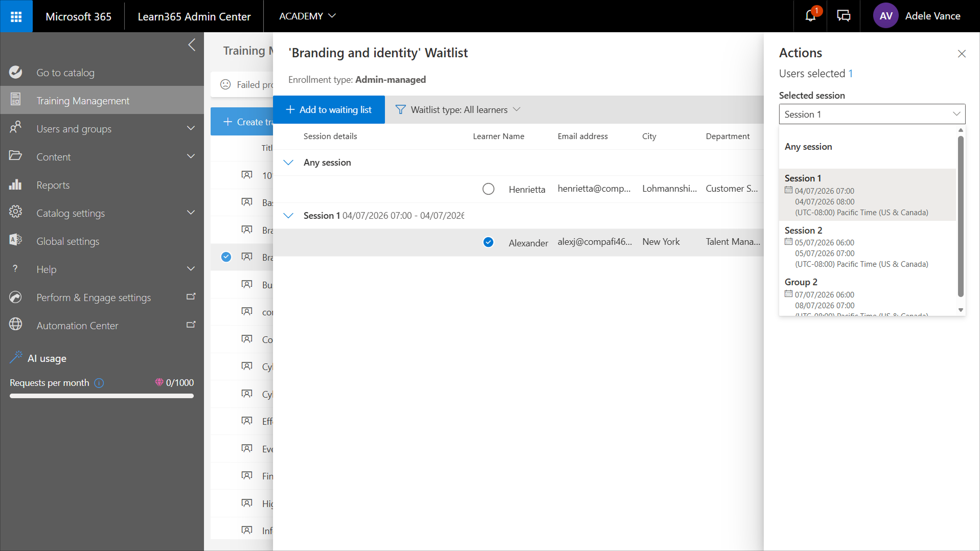Screen dimensions: 980x551
Task: Uncheck the selected training row in list
Action: click(x=226, y=257)
